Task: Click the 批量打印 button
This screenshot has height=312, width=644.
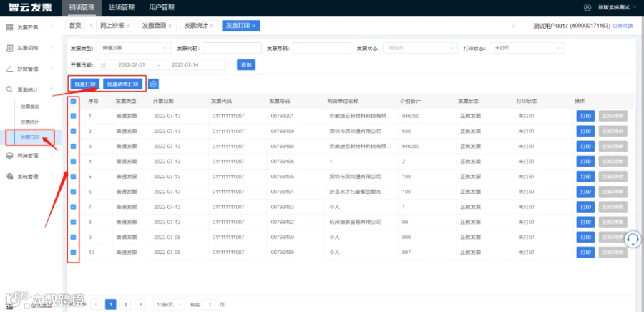Action: coord(84,84)
